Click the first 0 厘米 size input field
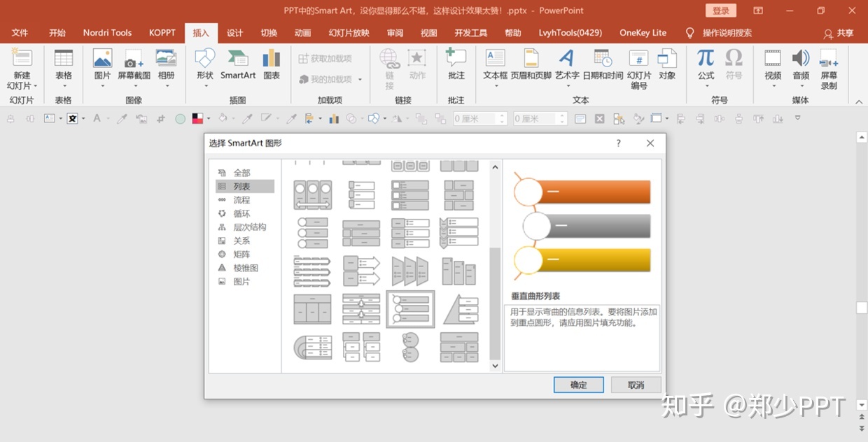 tap(479, 119)
